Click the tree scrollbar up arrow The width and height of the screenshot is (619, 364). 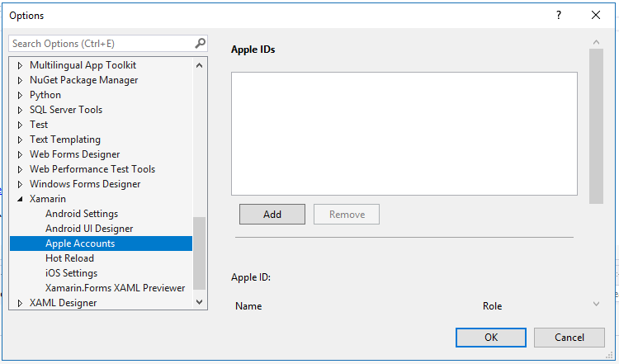click(x=200, y=65)
